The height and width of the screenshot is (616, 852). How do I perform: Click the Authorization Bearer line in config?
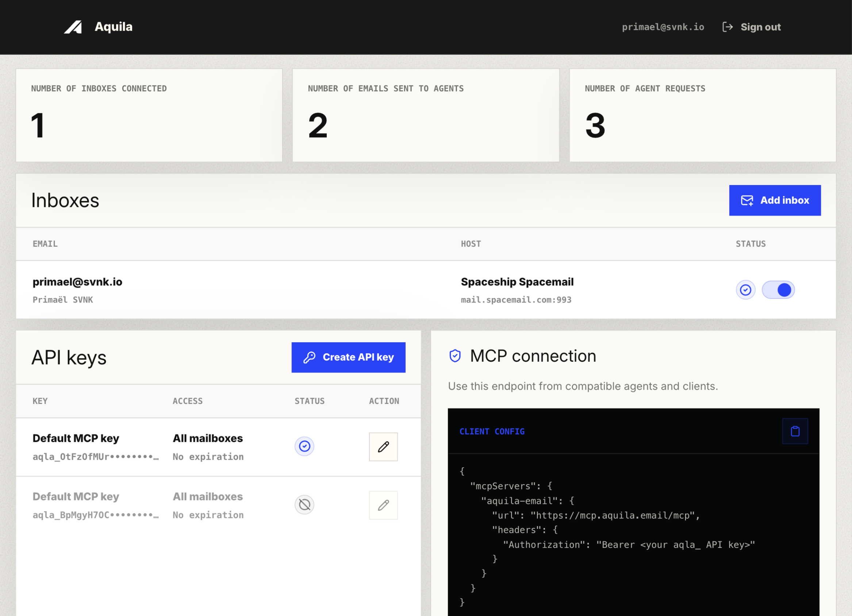pyautogui.click(x=629, y=544)
